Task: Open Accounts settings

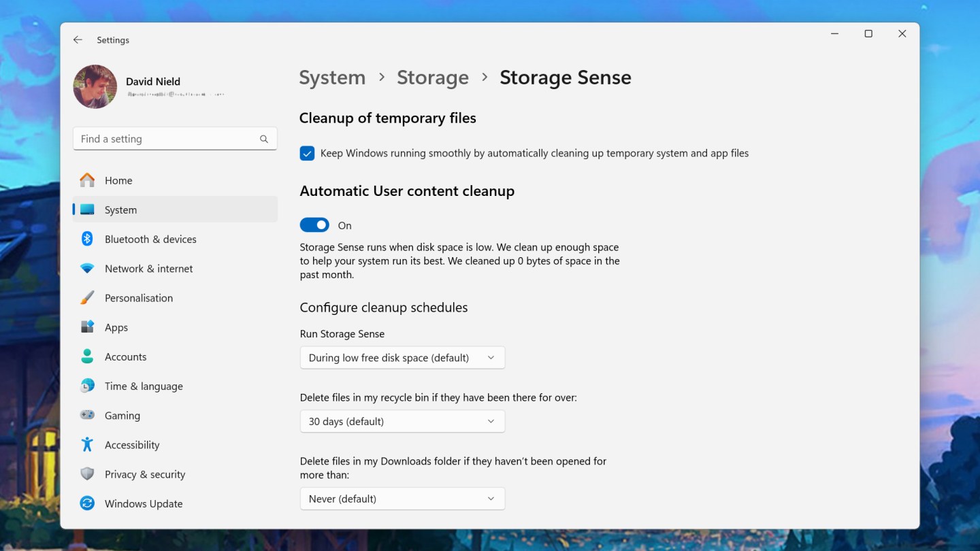Action: [x=125, y=356]
